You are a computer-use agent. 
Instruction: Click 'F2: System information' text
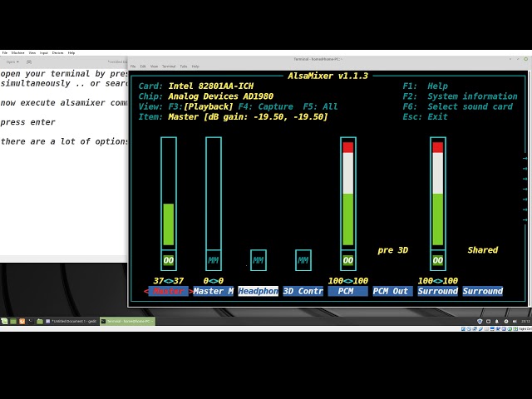pos(460,96)
